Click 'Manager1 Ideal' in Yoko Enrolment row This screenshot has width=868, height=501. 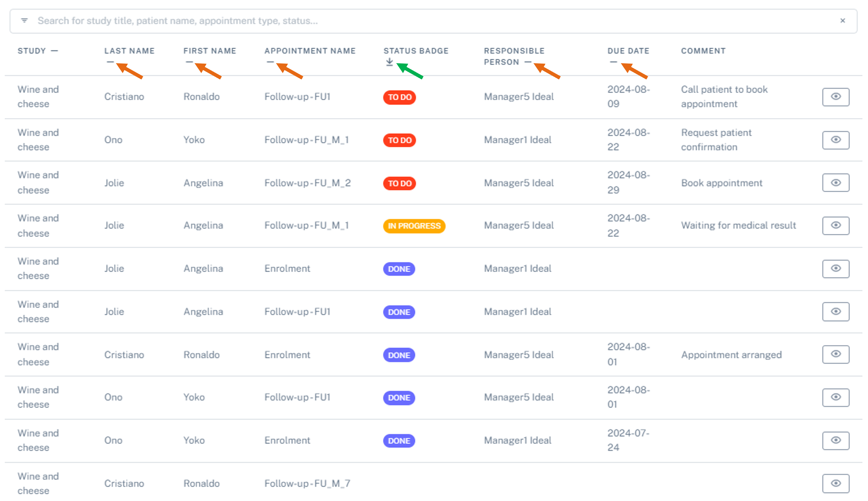click(x=518, y=440)
